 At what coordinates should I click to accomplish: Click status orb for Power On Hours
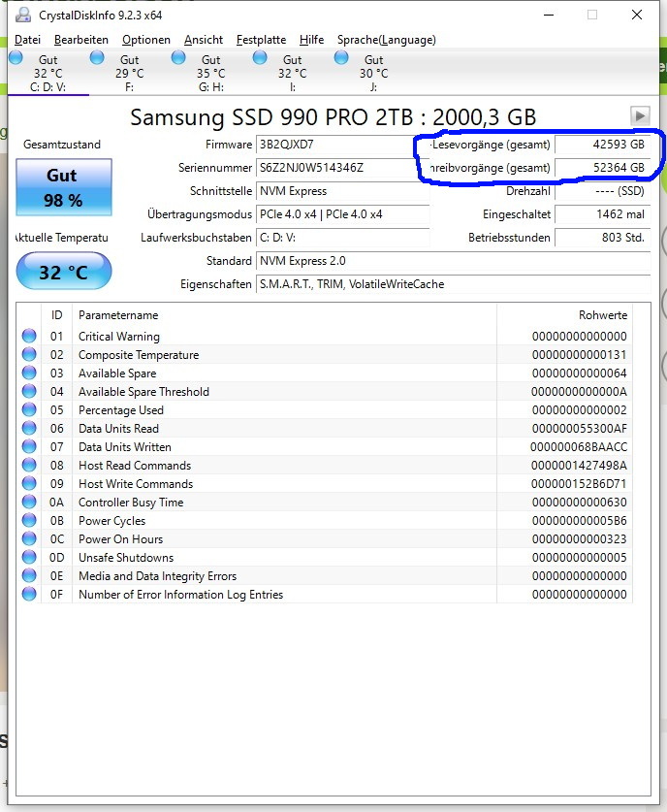pos(29,538)
